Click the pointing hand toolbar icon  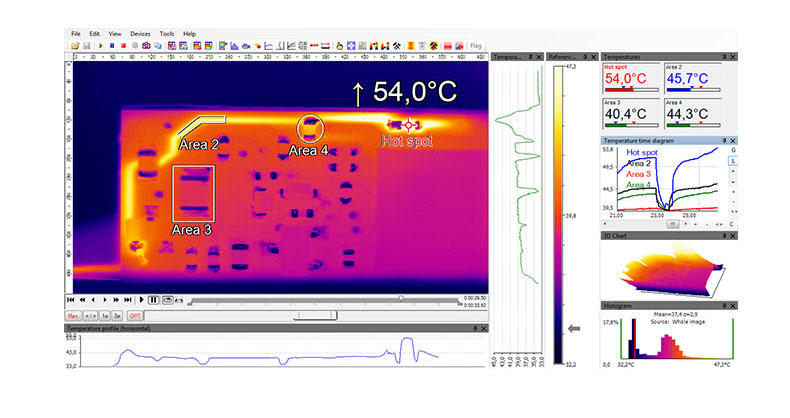(340, 46)
